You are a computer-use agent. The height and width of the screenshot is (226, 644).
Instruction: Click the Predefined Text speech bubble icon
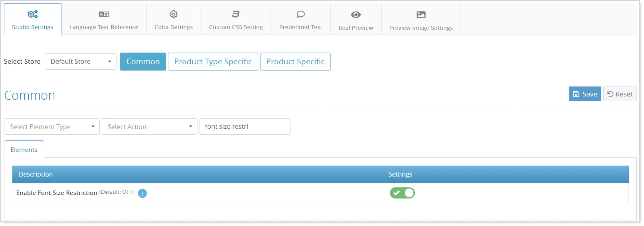[301, 14]
